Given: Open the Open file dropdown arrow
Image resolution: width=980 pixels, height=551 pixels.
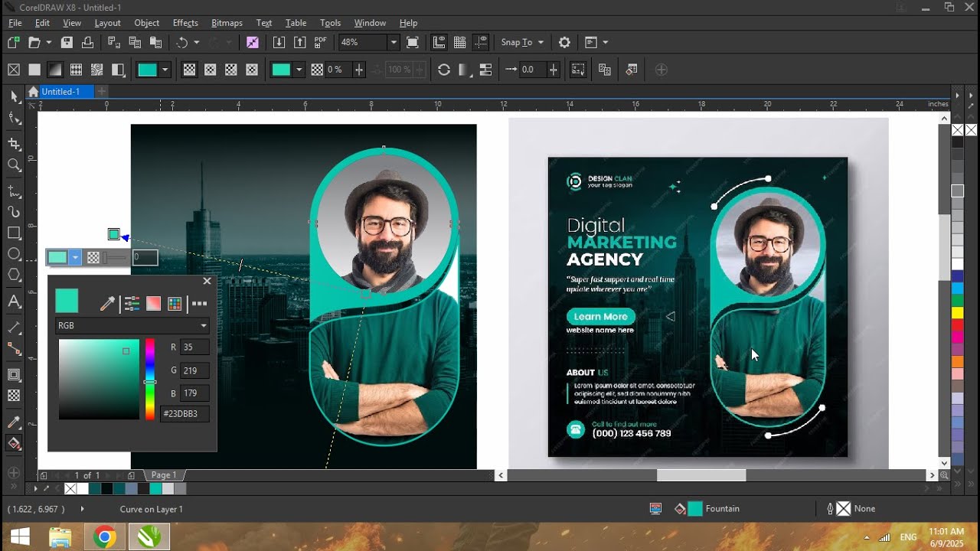Looking at the screenshot, I should (49, 43).
